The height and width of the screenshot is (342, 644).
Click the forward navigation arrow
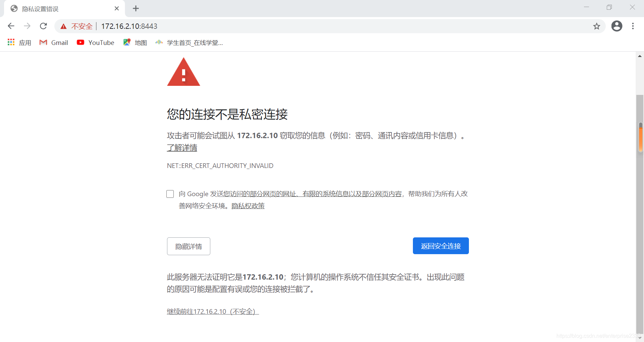click(27, 26)
